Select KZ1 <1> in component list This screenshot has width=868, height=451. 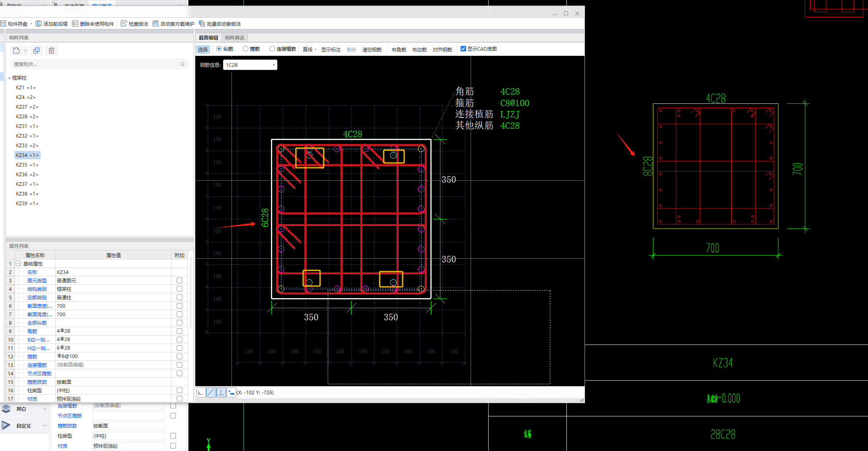[26, 87]
